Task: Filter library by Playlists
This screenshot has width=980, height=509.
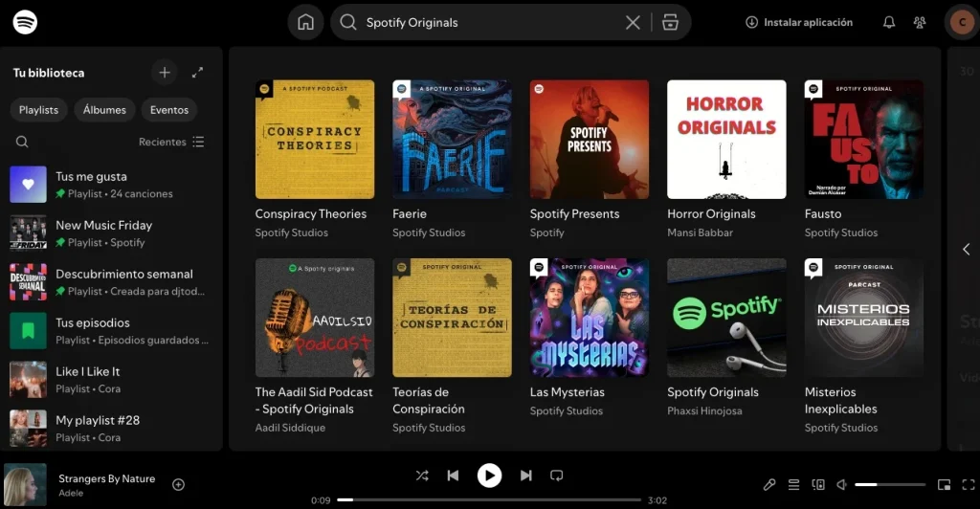Action: pos(38,110)
